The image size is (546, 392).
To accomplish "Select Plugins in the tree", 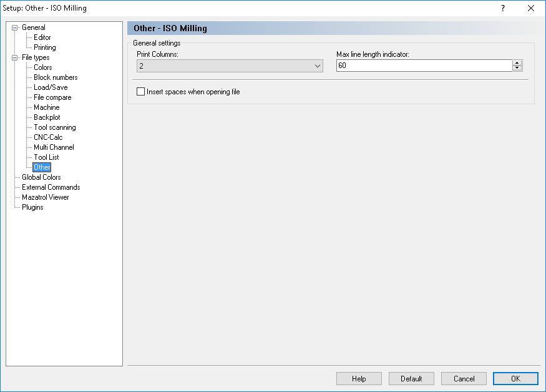I will tap(32, 207).
